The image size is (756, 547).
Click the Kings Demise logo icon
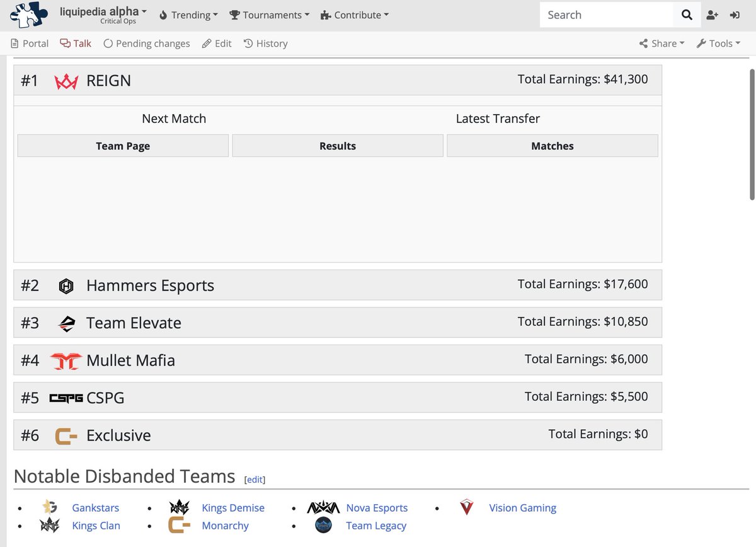click(180, 507)
